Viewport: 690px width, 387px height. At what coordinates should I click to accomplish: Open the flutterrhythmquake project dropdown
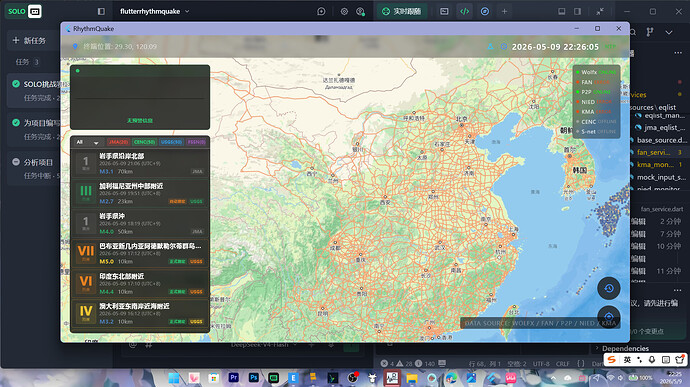point(155,11)
